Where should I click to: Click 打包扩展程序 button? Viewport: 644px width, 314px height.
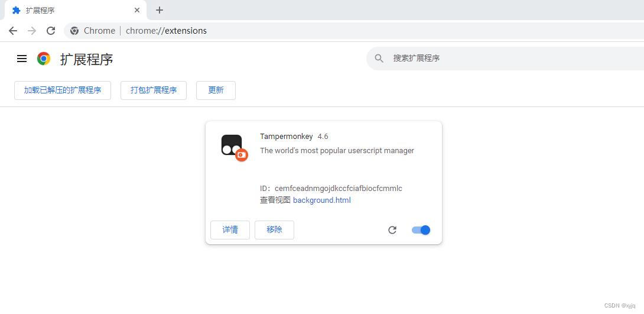pyautogui.click(x=154, y=90)
